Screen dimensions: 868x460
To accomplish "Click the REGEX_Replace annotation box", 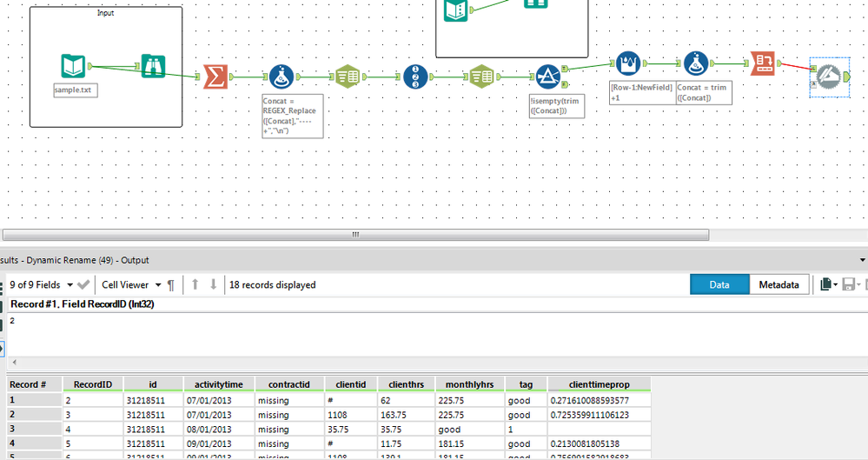I will click(x=292, y=117).
